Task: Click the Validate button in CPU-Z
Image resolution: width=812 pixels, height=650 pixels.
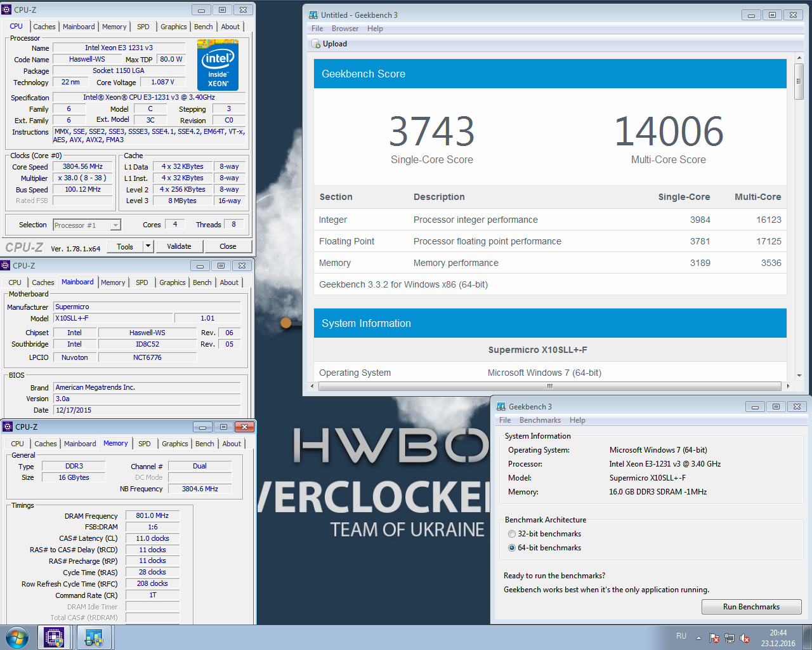Action: click(x=179, y=246)
